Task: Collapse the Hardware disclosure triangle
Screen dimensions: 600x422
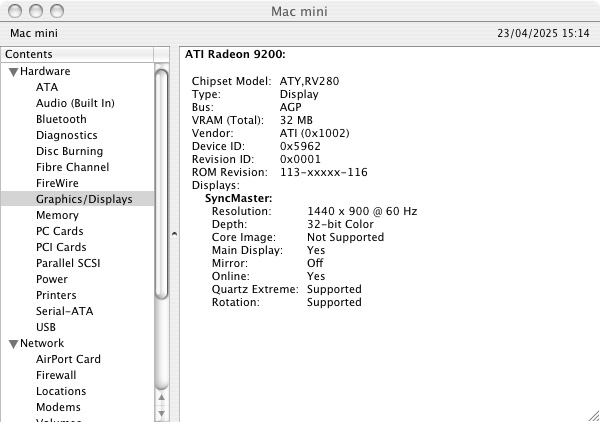Action: [14, 72]
